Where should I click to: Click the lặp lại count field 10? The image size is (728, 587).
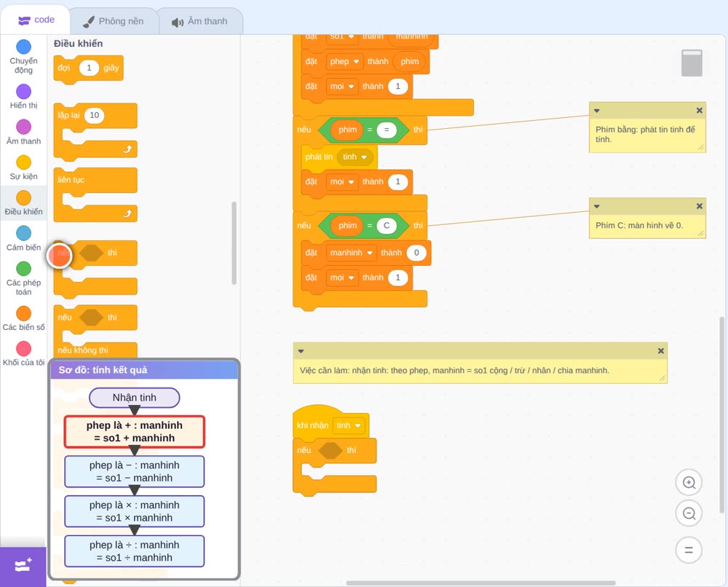(x=94, y=115)
